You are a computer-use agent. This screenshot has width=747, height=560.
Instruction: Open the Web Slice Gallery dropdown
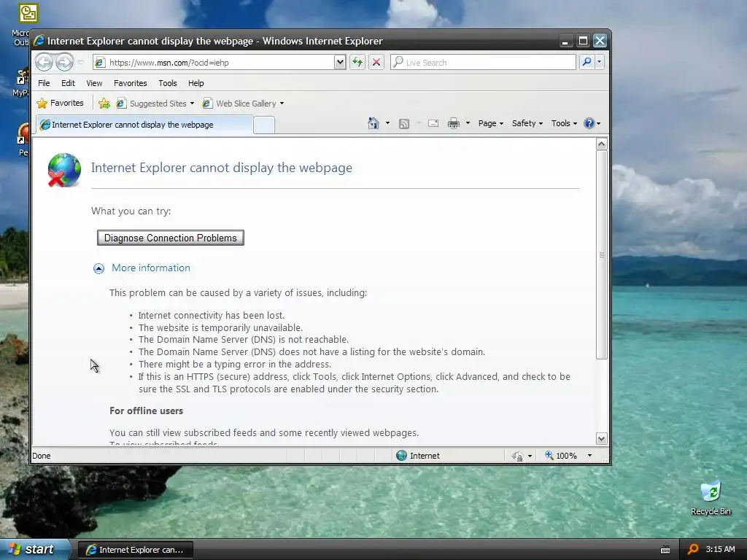244,104
